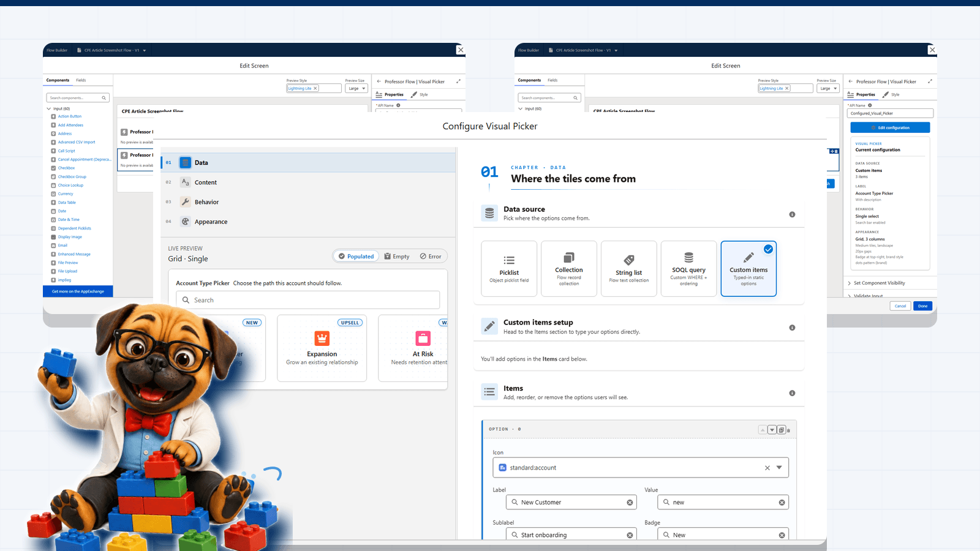Clear the New Customer label field
980x551 pixels.
tap(630, 501)
